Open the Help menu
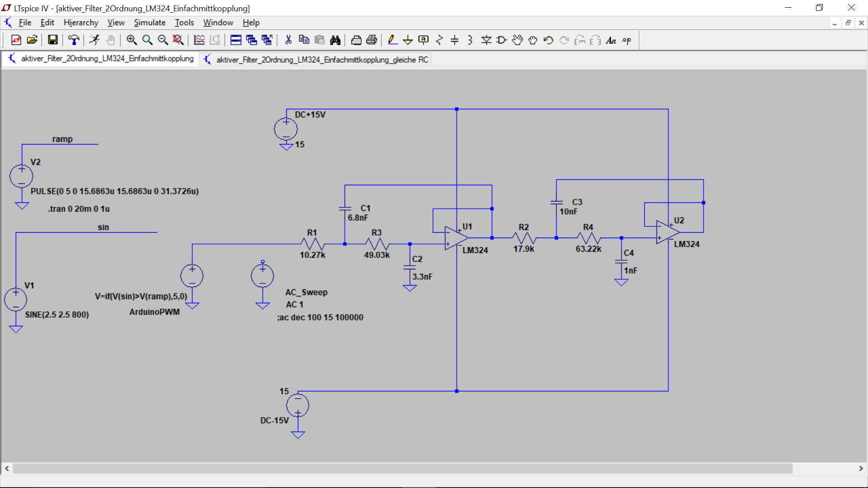868x488 pixels. [x=251, y=23]
